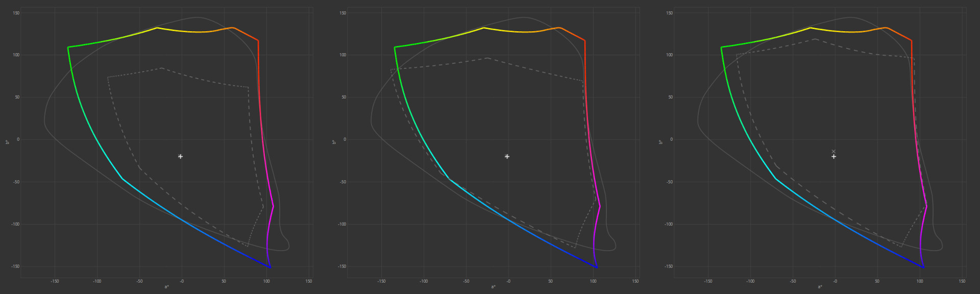Select the cyan corner vertex in middle plot
980x294 pixels.
(x=449, y=179)
